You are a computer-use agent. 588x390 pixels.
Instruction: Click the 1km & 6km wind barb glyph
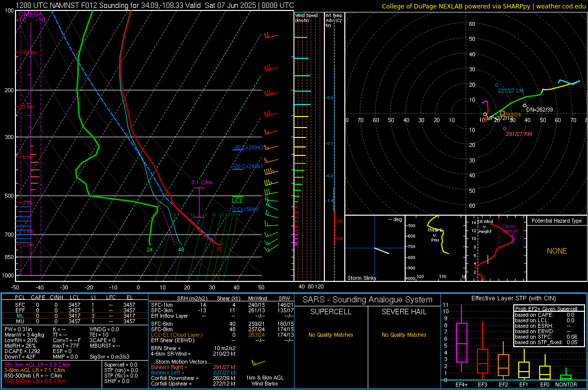tap(259, 363)
